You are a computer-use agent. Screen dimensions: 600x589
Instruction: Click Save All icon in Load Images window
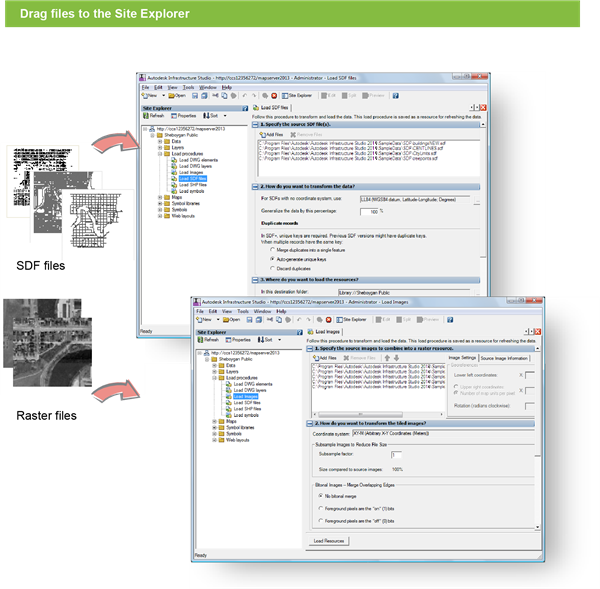click(259, 320)
